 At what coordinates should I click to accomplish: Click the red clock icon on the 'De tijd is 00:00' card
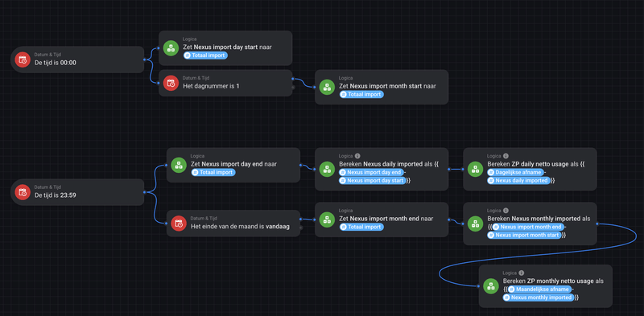click(23, 60)
